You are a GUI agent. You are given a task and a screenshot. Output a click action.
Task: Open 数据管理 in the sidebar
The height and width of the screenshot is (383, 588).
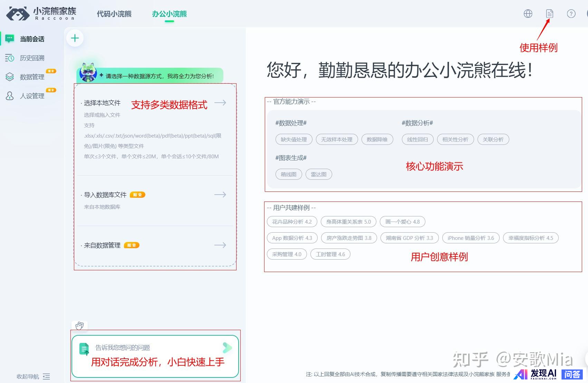tap(32, 77)
